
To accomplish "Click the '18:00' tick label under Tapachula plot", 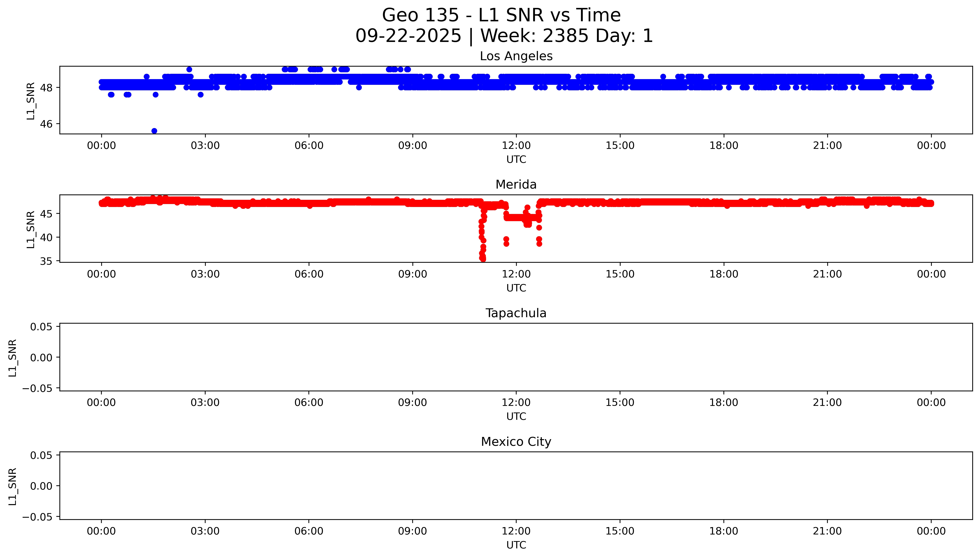I will click(x=724, y=403).
